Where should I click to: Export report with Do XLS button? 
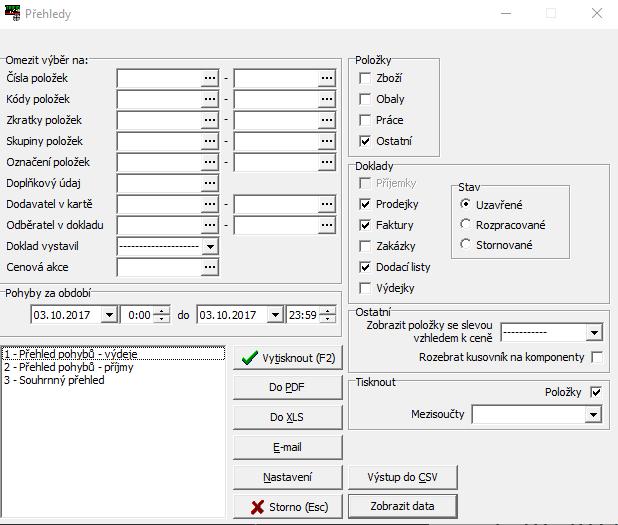pyautogui.click(x=288, y=417)
